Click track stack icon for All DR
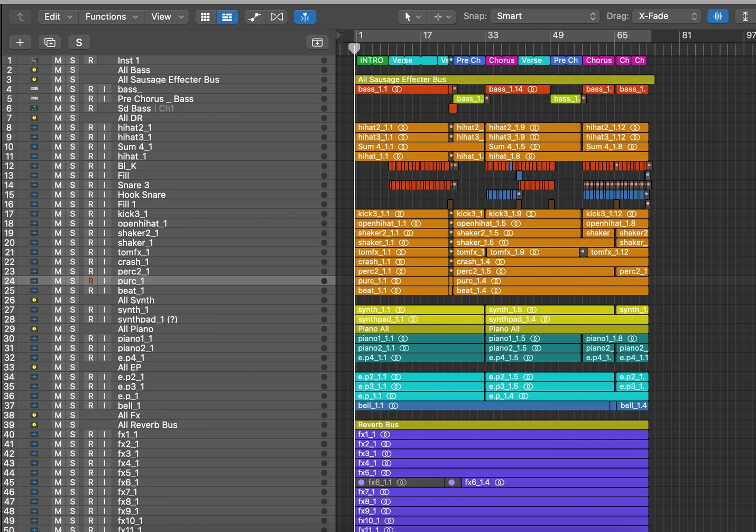 (x=34, y=118)
